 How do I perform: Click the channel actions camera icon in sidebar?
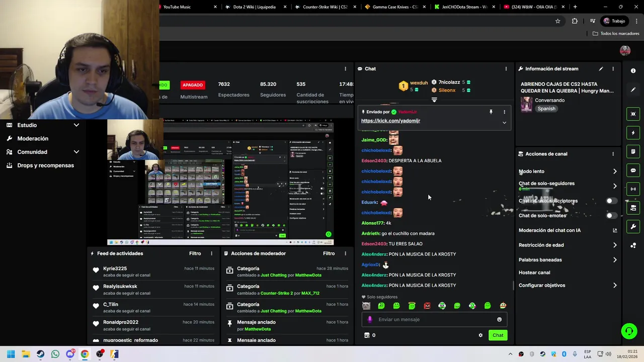(633, 208)
